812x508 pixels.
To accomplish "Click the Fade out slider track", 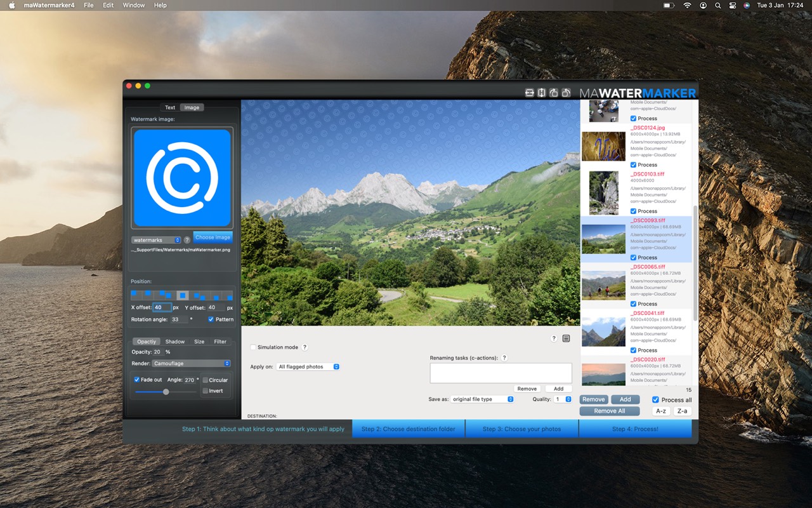I will click(166, 392).
